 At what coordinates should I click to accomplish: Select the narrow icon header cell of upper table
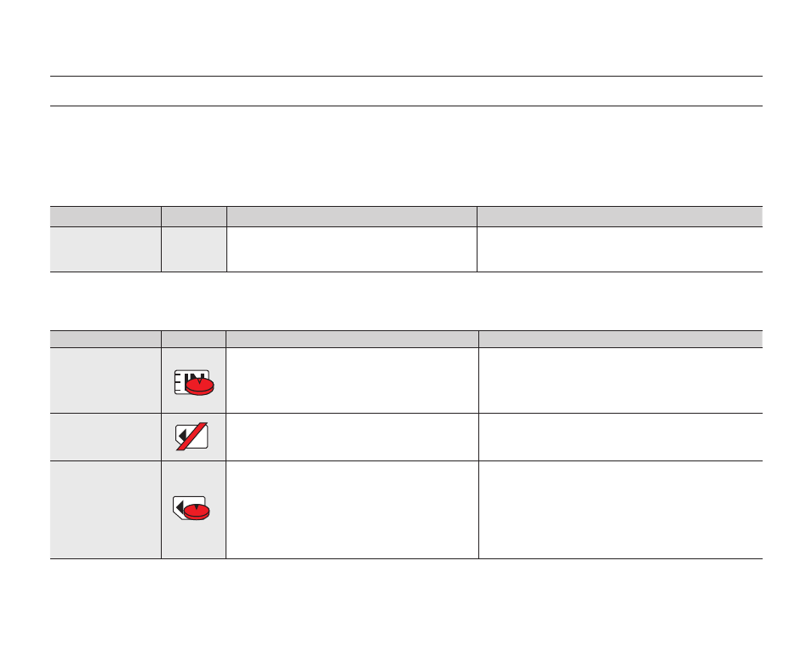[194, 216]
